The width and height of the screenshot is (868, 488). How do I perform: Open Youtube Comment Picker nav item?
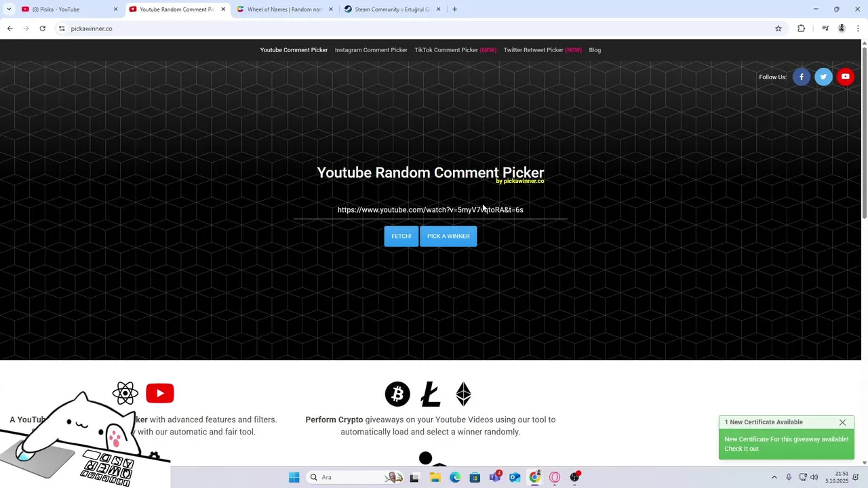tap(294, 49)
